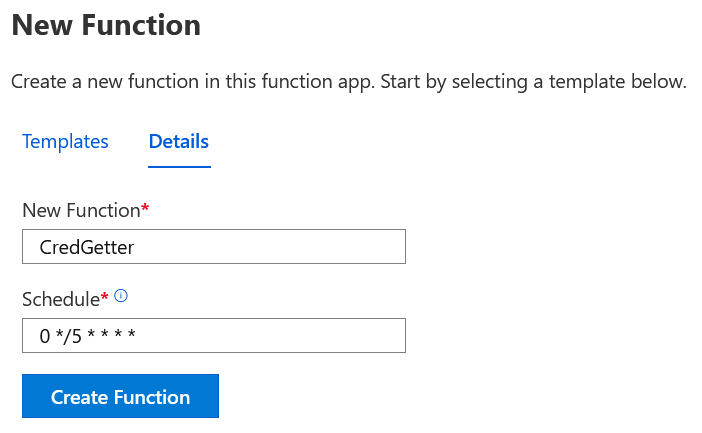Viewport: 702px width, 433px height.
Task: Select the Details tab
Action: pos(179,141)
